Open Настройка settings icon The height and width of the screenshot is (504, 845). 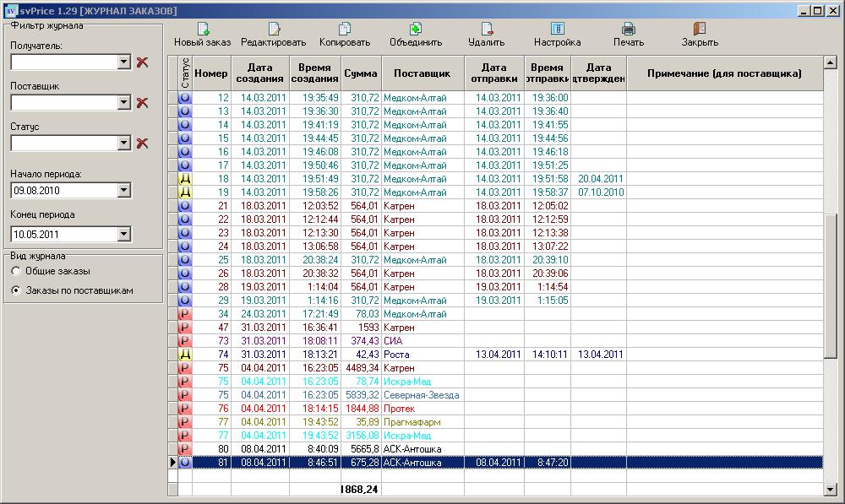click(x=557, y=30)
